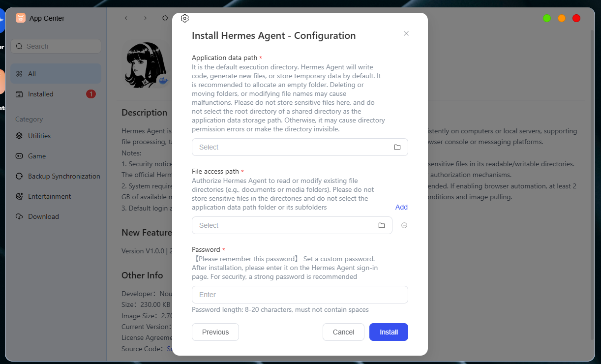Click the settings gear icon above the dialog
Screen dimensions: 601x364
click(x=185, y=18)
